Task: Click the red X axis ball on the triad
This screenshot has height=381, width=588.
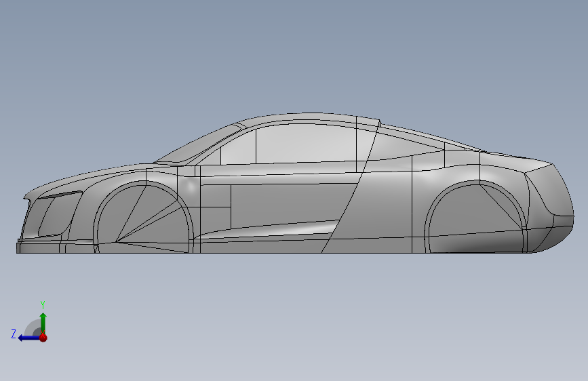Action: (x=43, y=338)
